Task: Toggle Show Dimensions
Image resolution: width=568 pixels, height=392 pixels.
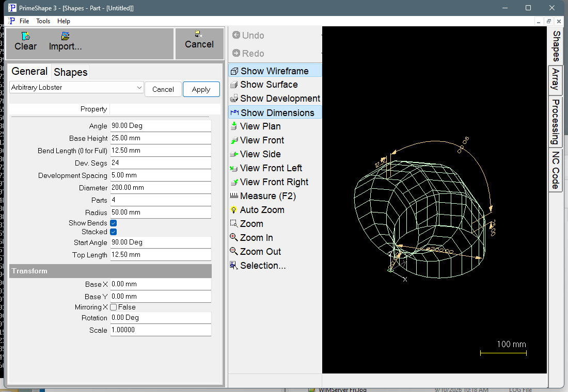Action: pyautogui.click(x=275, y=112)
